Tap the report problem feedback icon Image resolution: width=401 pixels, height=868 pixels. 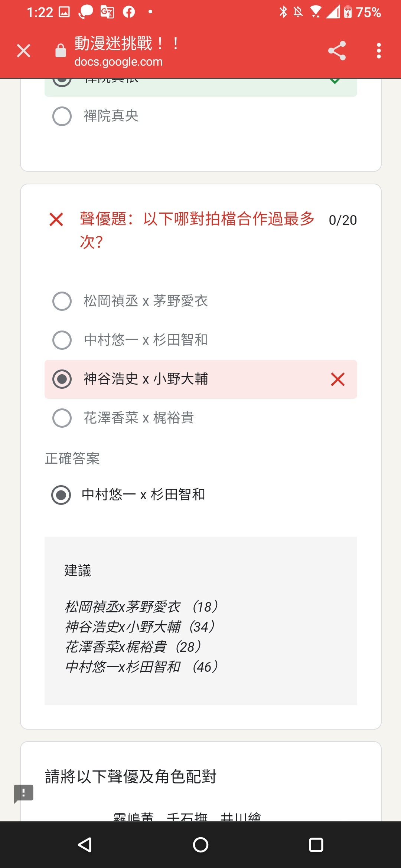click(23, 793)
